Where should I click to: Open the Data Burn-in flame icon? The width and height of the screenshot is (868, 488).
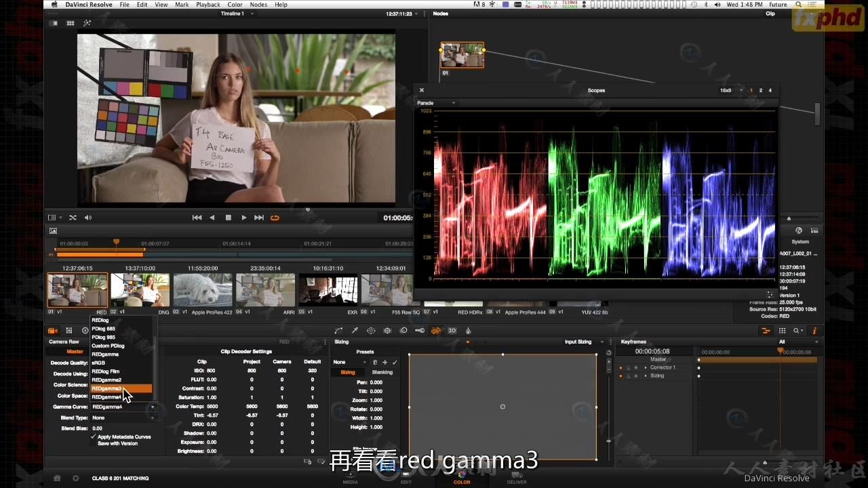click(468, 331)
